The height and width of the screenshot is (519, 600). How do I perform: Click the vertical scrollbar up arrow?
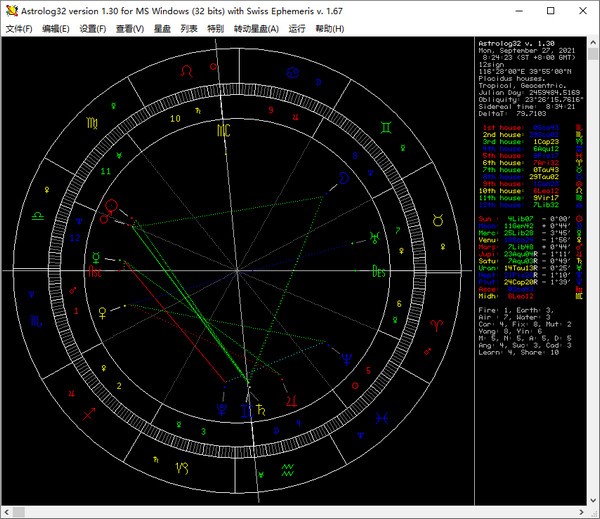[593, 41]
